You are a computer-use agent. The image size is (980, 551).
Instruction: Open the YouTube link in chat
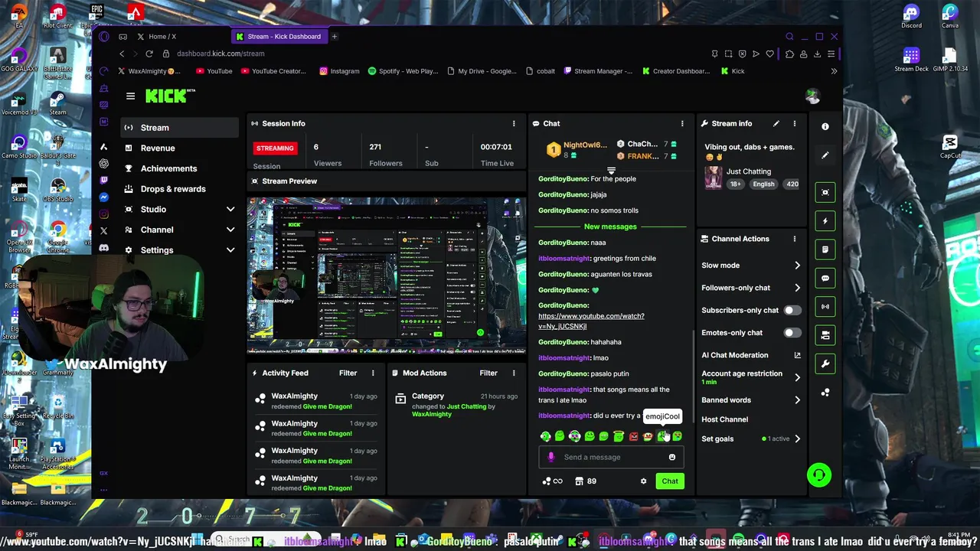point(591,321)
